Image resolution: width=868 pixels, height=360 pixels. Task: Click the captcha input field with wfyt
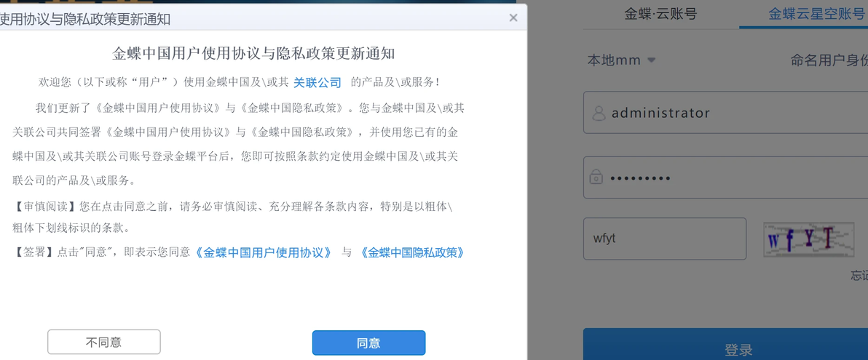[x=664, y=239]
